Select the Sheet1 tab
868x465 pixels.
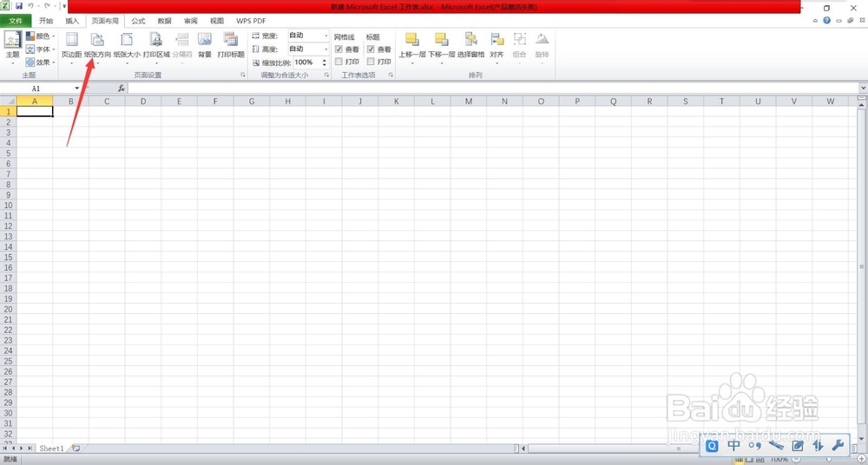[x=51, y=449]
